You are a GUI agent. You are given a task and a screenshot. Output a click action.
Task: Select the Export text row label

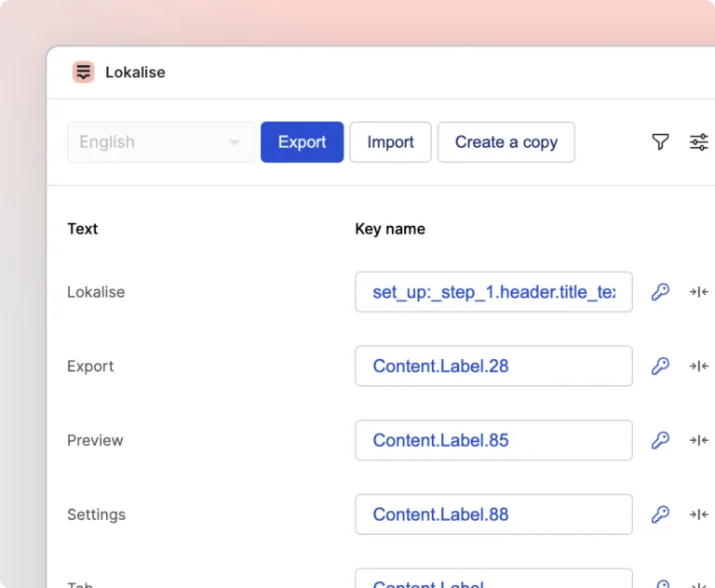point(90,367)
